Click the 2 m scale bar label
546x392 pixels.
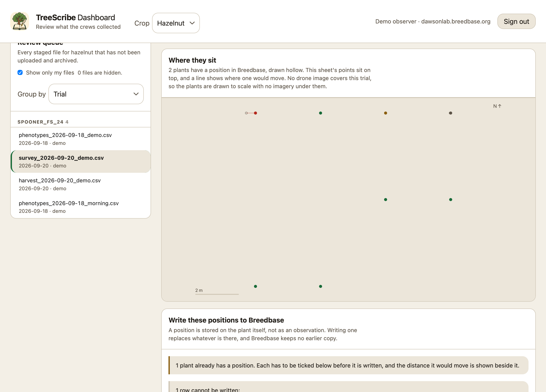click(x=199, y=290)
